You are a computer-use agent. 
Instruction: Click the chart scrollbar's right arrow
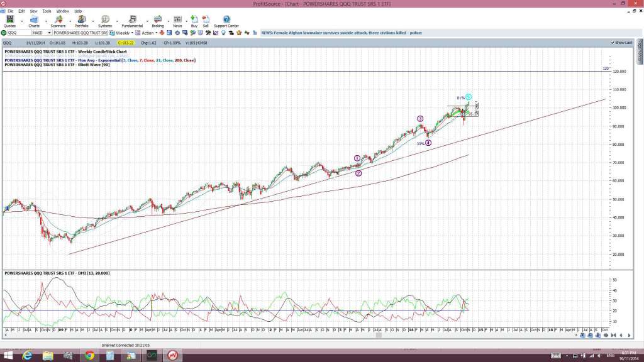click(576, 336)
